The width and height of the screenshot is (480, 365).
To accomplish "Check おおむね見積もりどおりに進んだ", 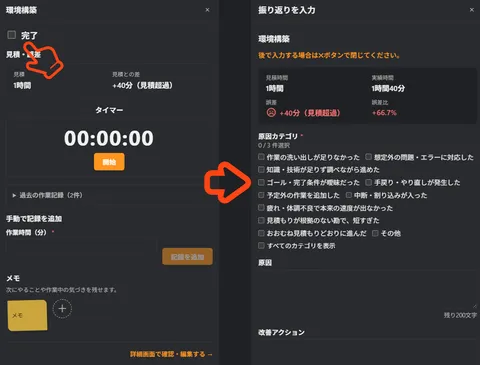I will [261, 233].
